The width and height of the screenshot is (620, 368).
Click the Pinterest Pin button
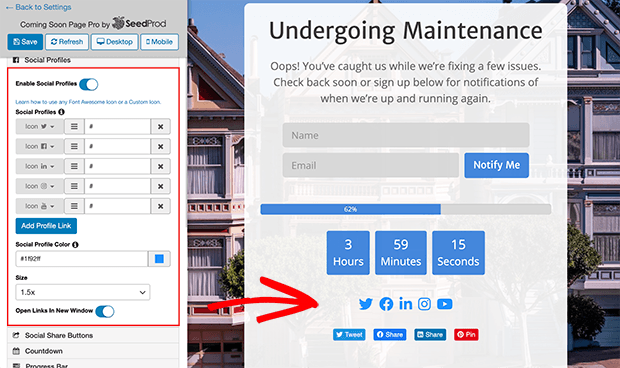(x=466, y=335)
